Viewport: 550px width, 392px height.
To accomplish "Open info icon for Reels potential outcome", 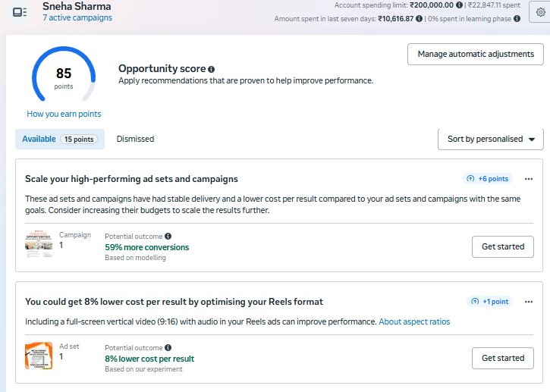I will 168,347.
